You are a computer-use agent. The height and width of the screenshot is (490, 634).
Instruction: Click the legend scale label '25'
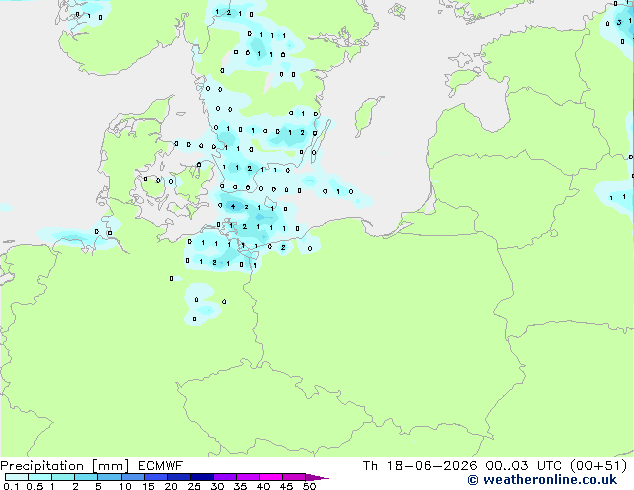point(194,486)
